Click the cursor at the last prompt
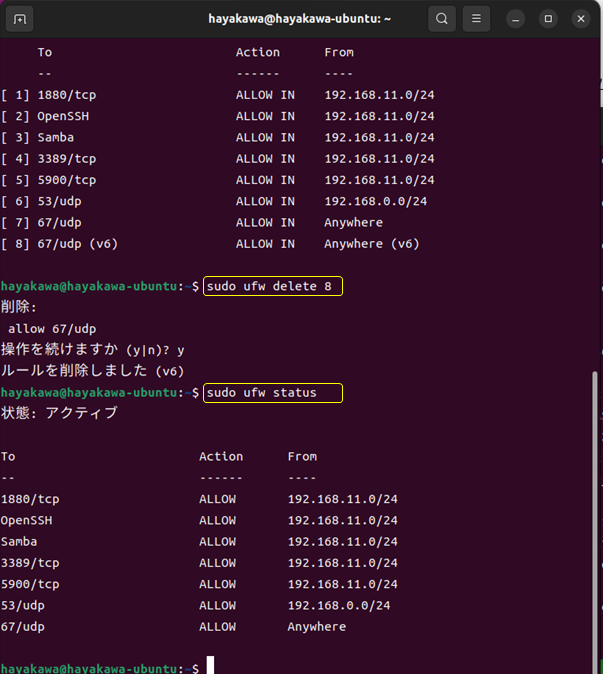Image resolution: width=603 pixels, height=674 pixels. click(x=210, y=667)
